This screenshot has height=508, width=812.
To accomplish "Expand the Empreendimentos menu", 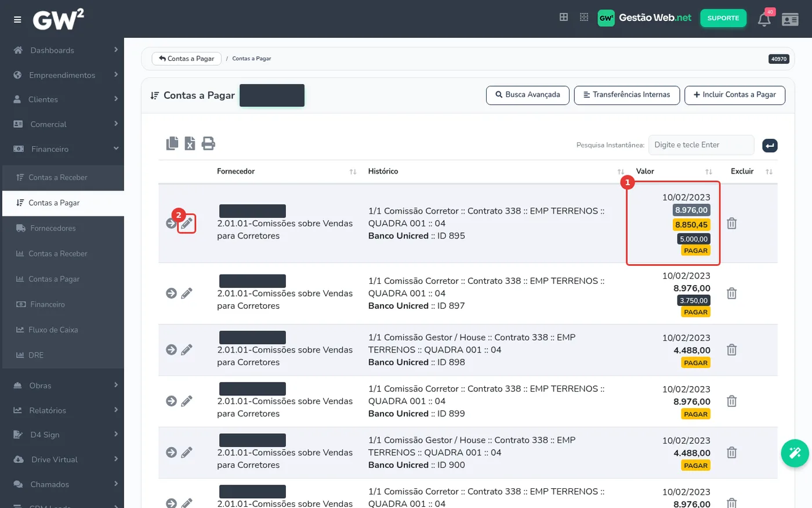I will coord(62,75).
